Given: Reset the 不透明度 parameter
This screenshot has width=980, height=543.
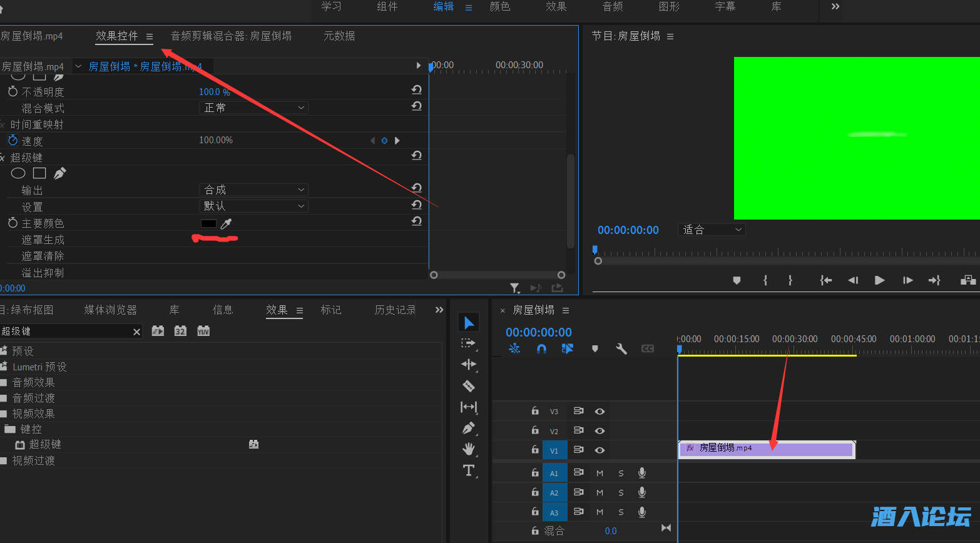Looking at the screenshot, I should tap(416, 90).
